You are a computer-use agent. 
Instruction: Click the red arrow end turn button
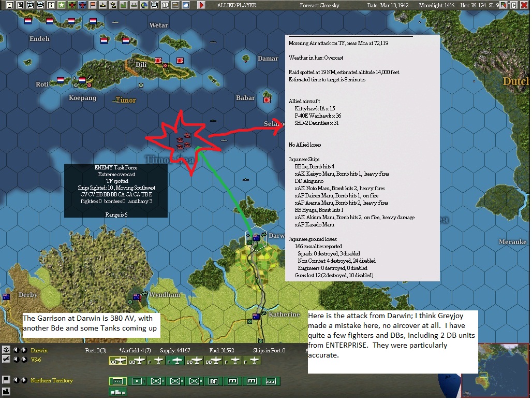point(201,5)
